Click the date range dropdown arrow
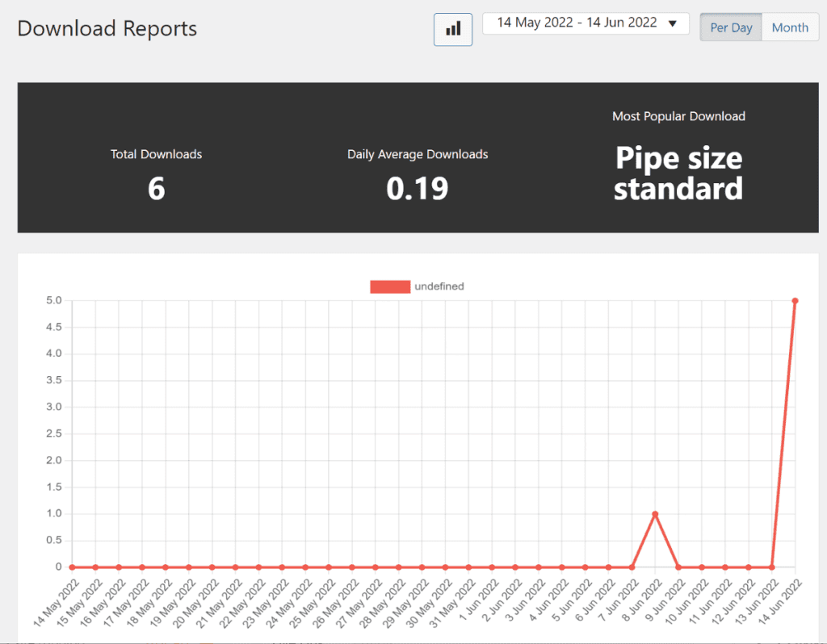Viewport: 827px width, 644px height. click(672, 24)
